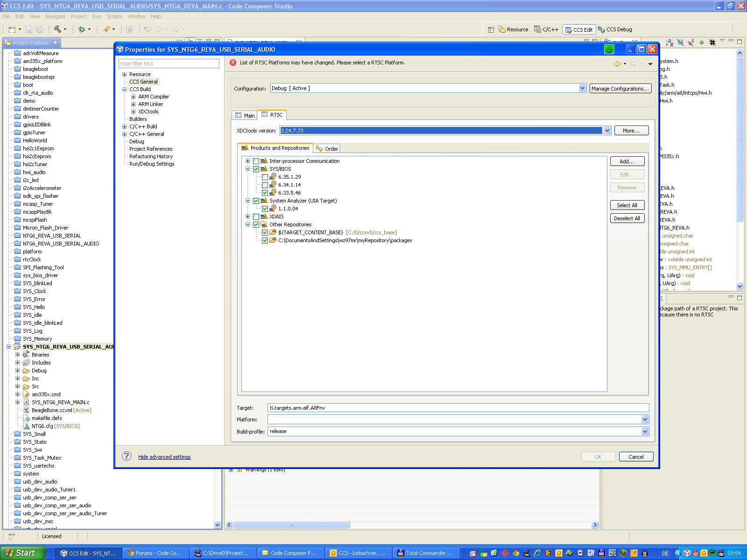Click the Save All toolbar icon

(39, 29)
